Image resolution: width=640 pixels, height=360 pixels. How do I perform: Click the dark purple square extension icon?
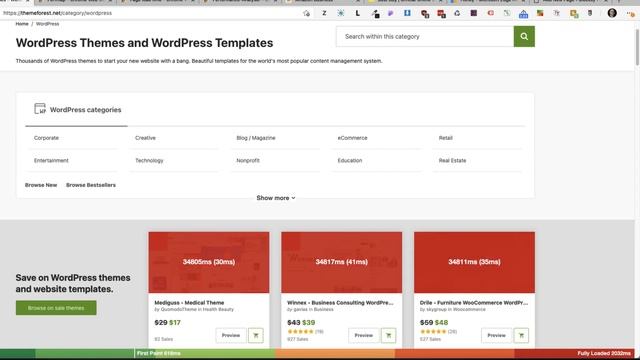[474, 13]
